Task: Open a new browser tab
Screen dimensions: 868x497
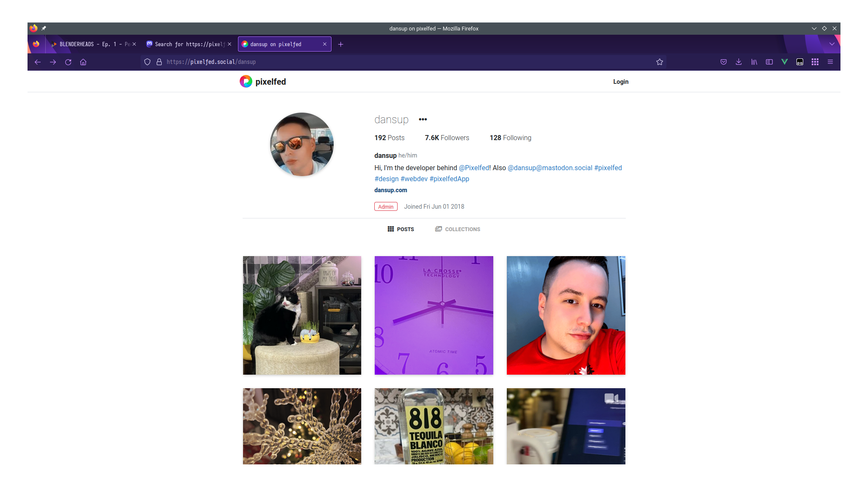Action: tap(340, 44)
